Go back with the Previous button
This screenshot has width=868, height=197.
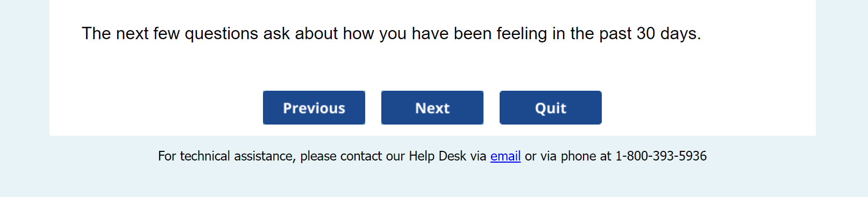(x=314, y=108)
